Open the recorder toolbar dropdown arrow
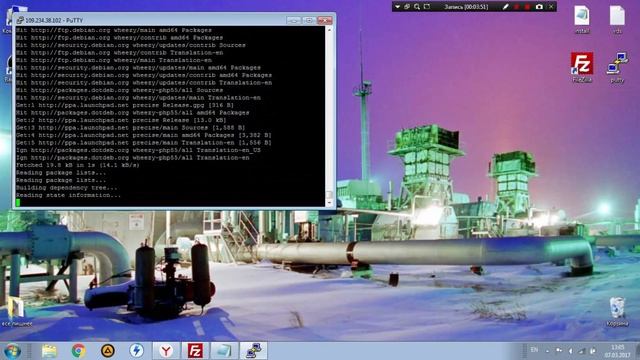 [397, 7]
